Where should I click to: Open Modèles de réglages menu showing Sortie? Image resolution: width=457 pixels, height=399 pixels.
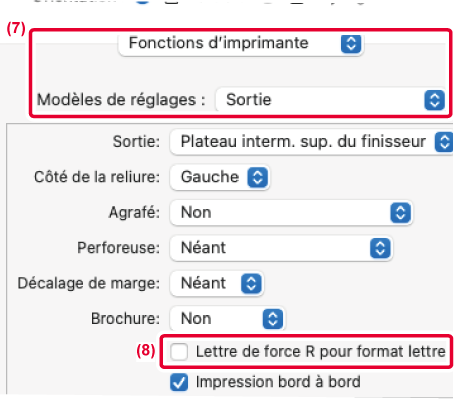point(331,100)
